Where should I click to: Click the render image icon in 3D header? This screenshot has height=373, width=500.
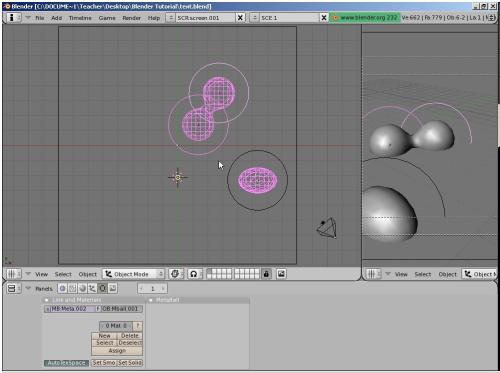(x=281, y=274)
